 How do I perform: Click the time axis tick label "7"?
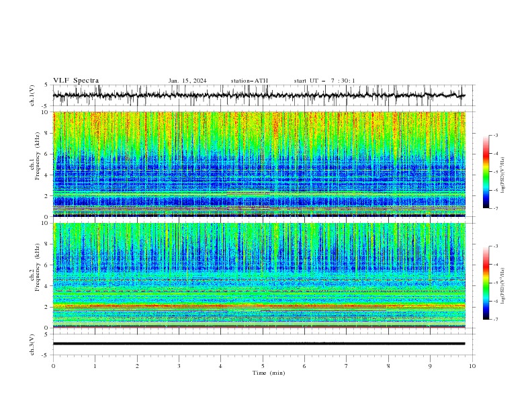[x=347, y=366]
